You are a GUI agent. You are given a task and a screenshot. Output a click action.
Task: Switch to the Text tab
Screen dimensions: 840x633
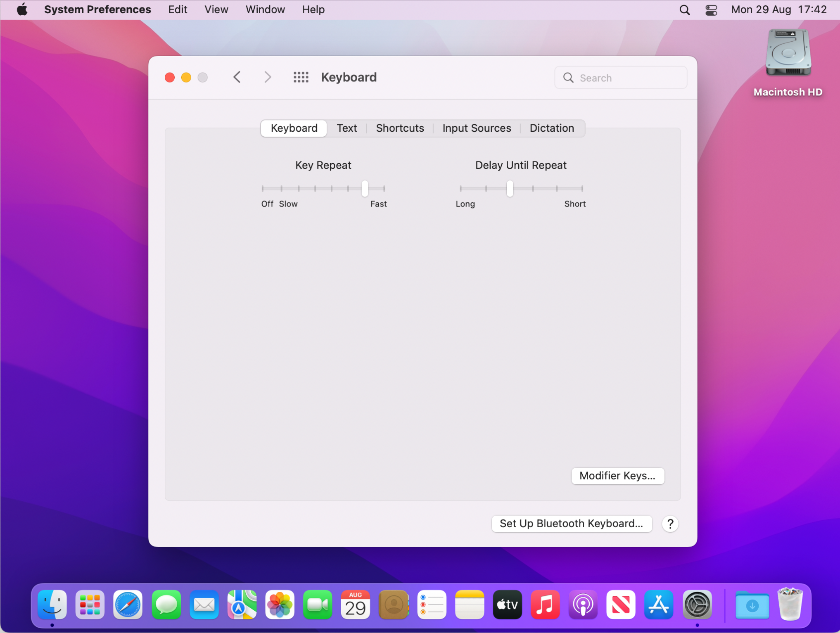(347, 128)
